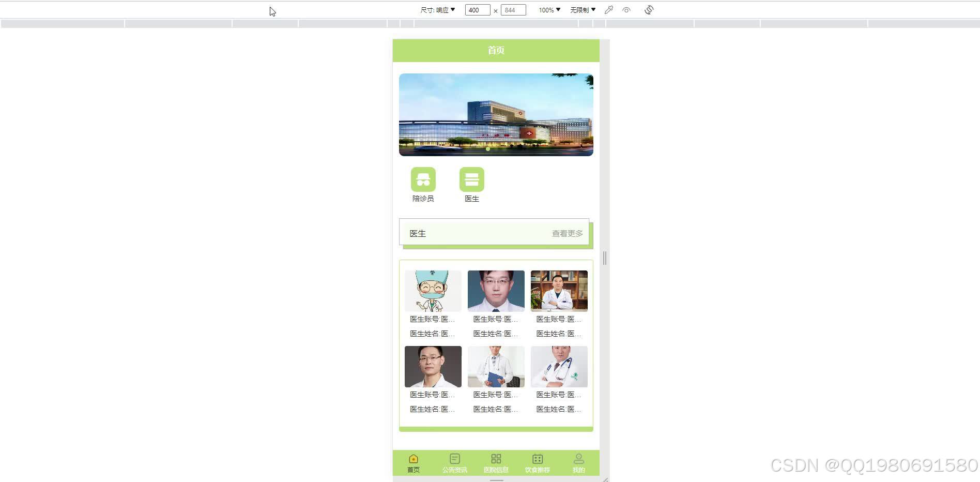
Task: Toggle the device frame visibility eye icon
Action: [x=626, y=9]
